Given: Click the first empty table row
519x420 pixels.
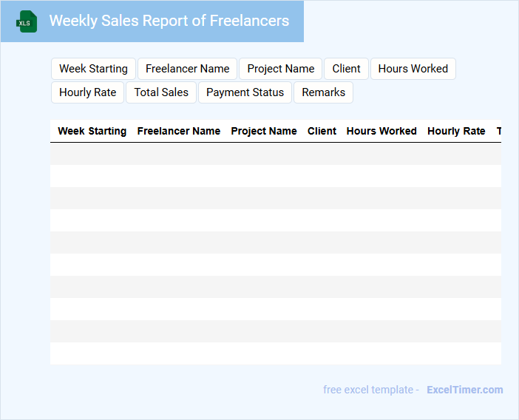Looking at the screenshot, I should pyautogui.click(x=275, y=154).
